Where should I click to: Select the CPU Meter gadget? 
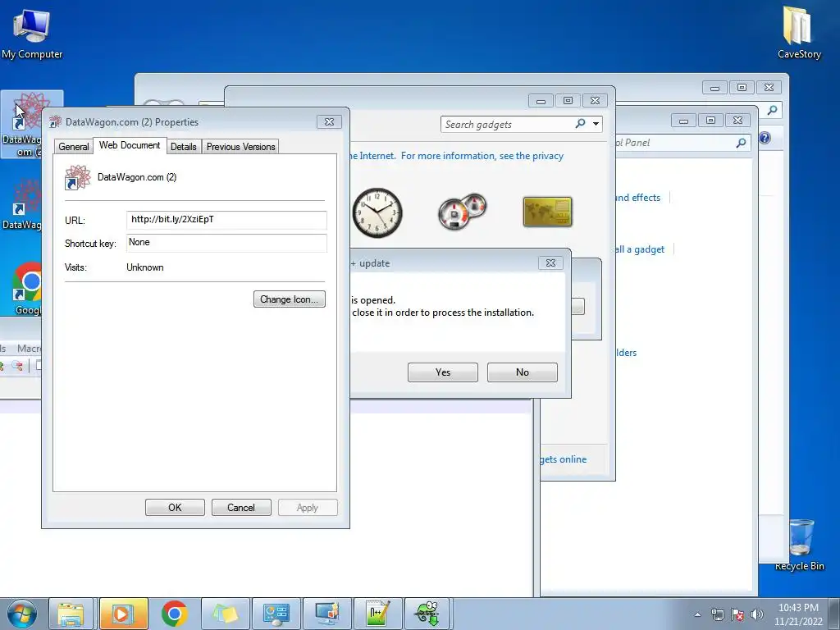point(463,212)
